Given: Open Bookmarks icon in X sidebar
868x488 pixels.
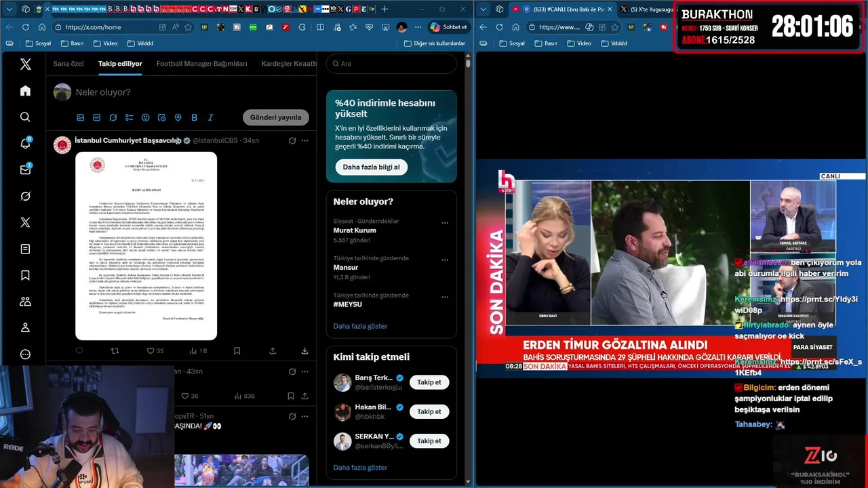Looking at the screenshot, I should 25,275.
